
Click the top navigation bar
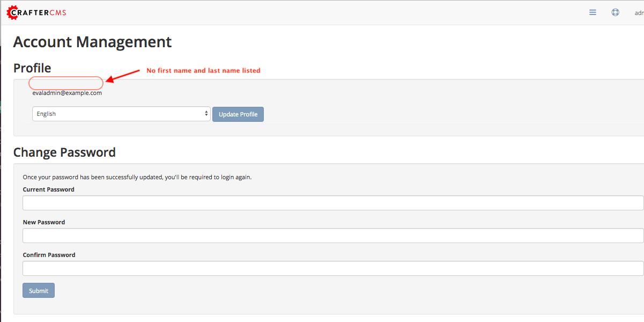click(x=322, y=12)
